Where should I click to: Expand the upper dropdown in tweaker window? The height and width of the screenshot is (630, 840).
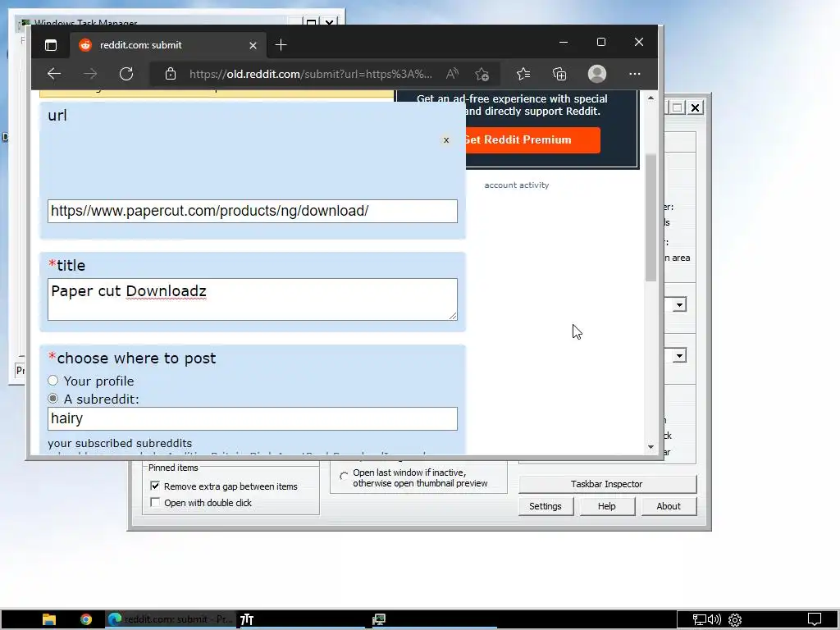[679, 305]
